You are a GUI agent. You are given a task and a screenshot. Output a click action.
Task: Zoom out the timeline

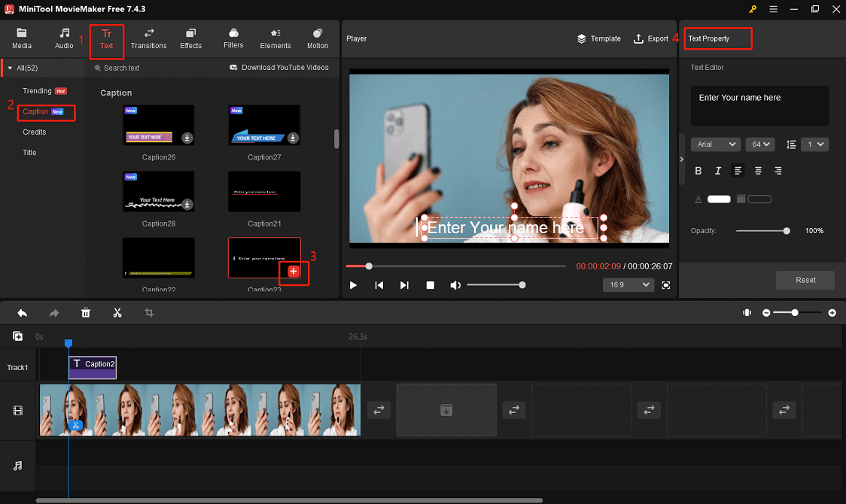766,313
